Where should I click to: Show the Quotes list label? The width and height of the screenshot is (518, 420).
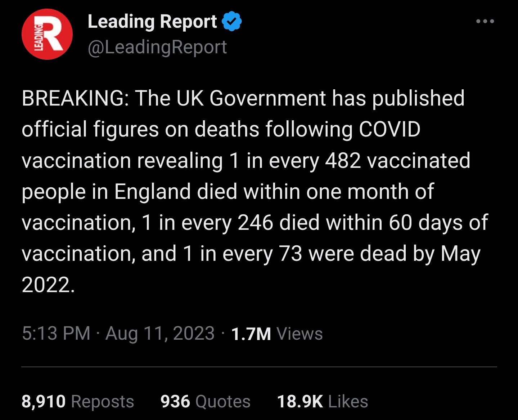pyautogui.click(x=223, y=401)
